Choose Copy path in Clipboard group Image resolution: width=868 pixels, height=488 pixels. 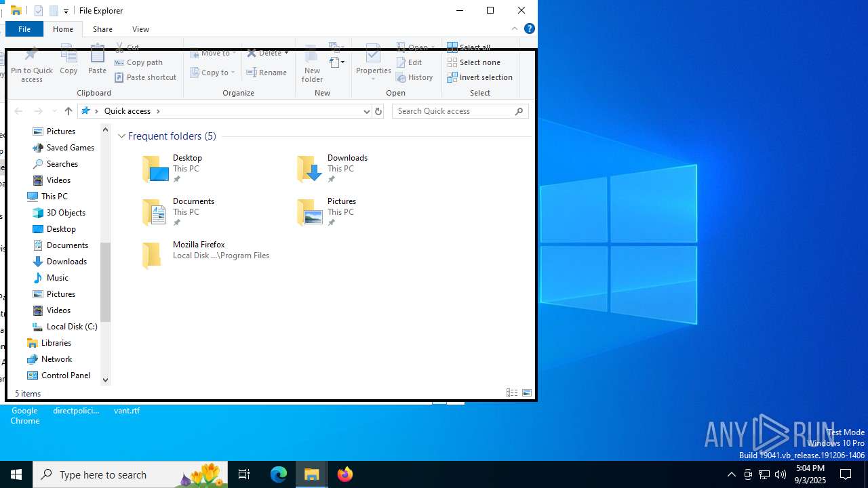[x=138, y=62]
